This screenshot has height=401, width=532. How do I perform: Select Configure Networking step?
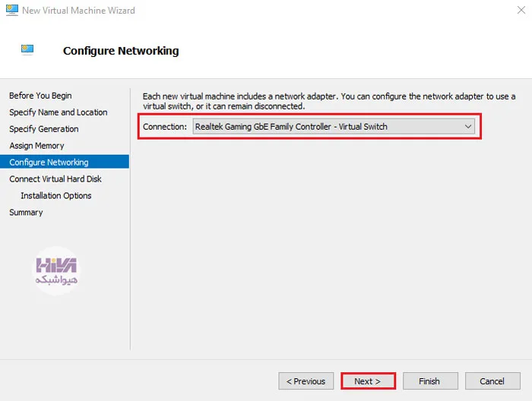point(65,162)
